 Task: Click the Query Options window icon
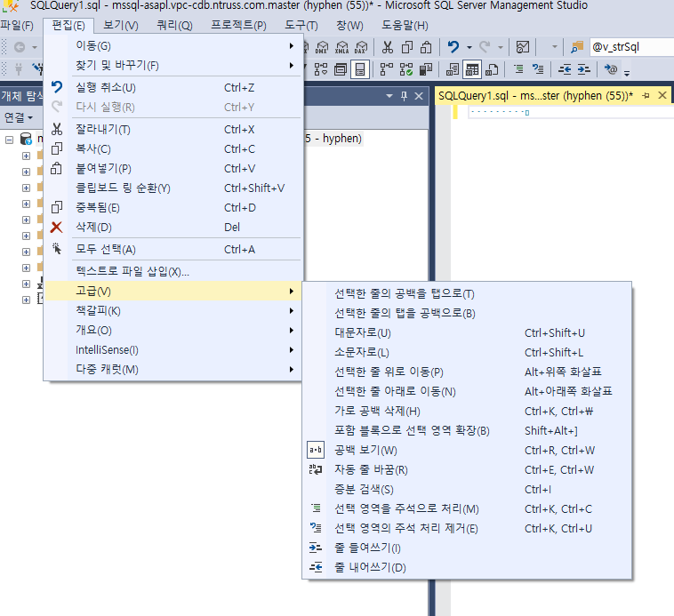pos(341,69)
